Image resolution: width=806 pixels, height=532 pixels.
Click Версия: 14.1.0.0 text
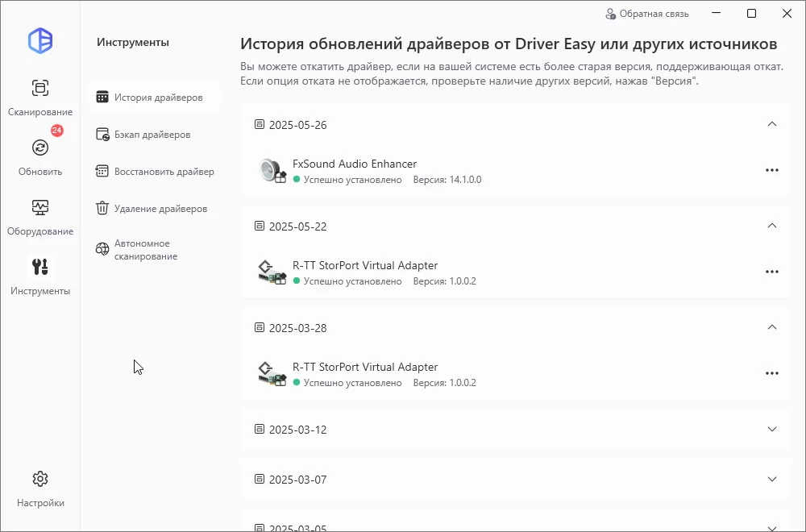coord(447,180)
